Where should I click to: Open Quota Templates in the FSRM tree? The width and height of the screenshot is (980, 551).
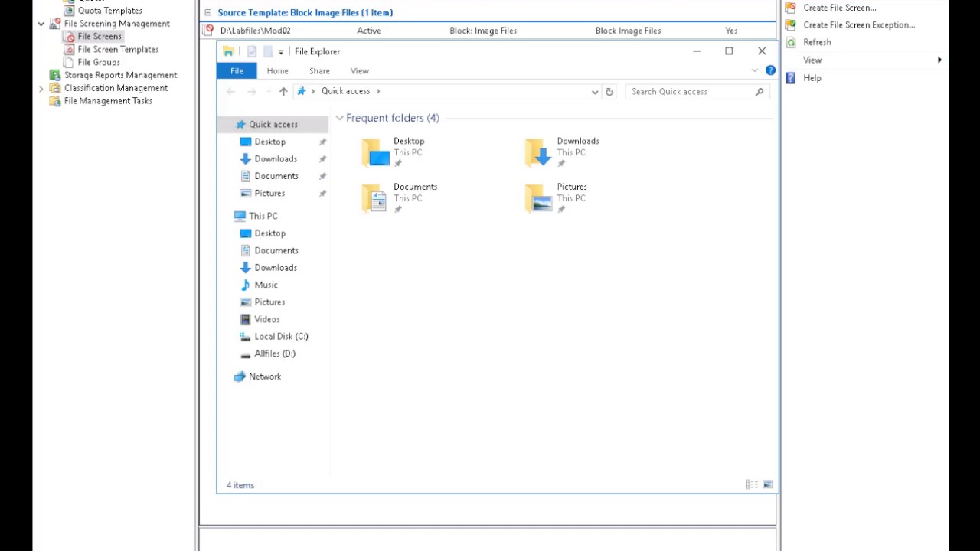109,11
